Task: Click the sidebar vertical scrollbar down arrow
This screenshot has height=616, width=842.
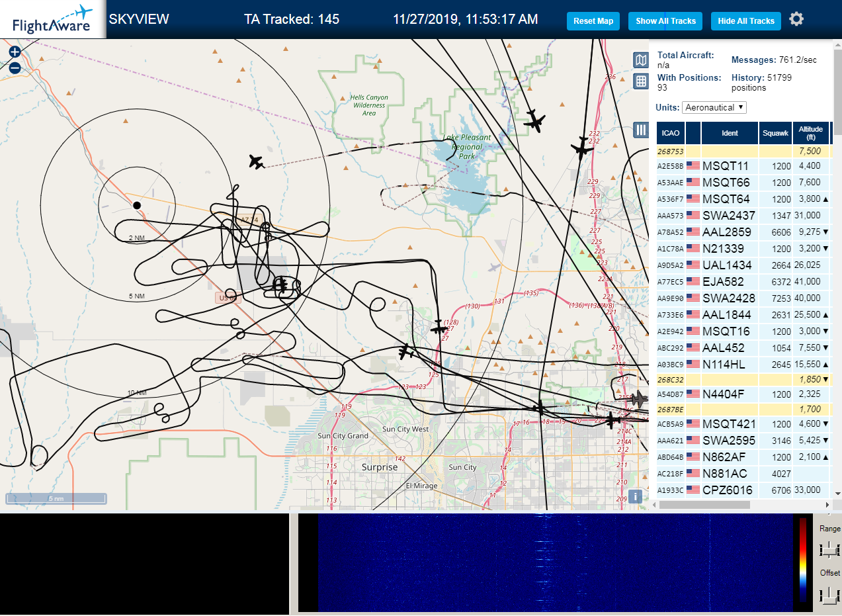Action: coord(837,493)
